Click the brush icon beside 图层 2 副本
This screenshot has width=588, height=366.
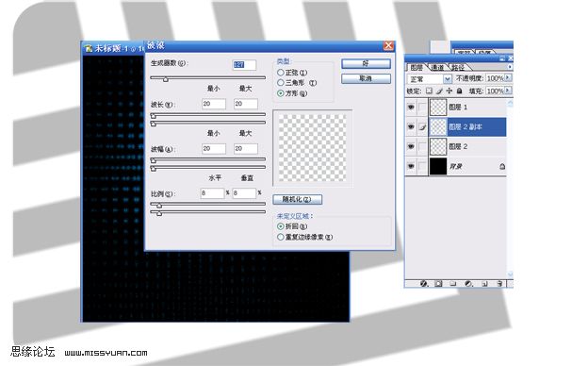click(x=422, y=127)
